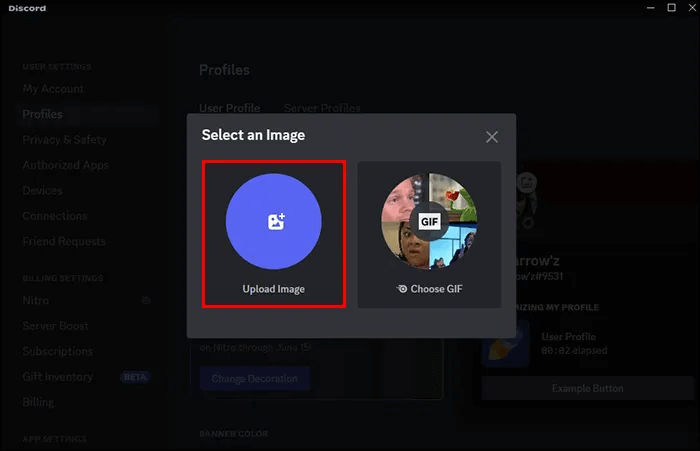Open Friend Requests settings
Image resolution: width=700 pixels, height=451 pixels.
click(64, 242)
